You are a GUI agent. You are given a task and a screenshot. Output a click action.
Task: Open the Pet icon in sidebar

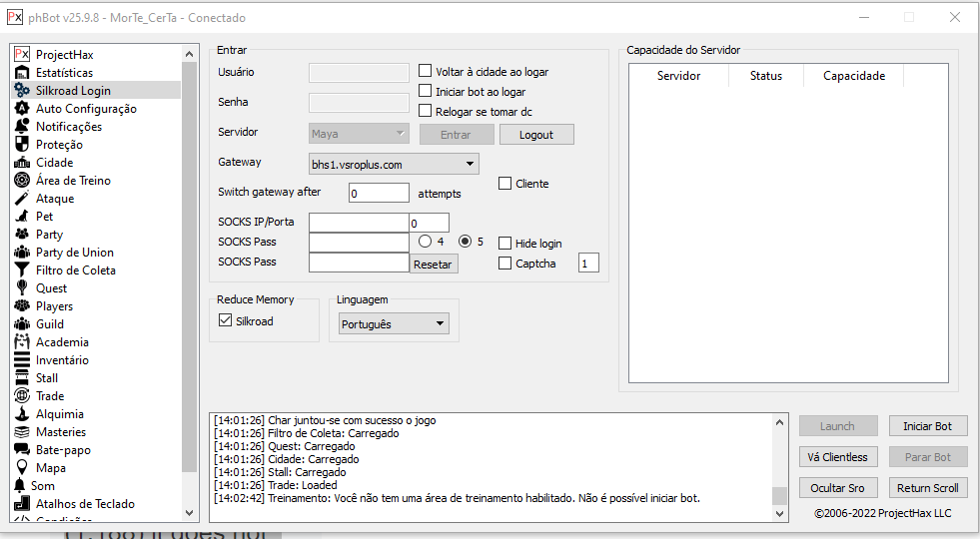click(x=22, y=217)
